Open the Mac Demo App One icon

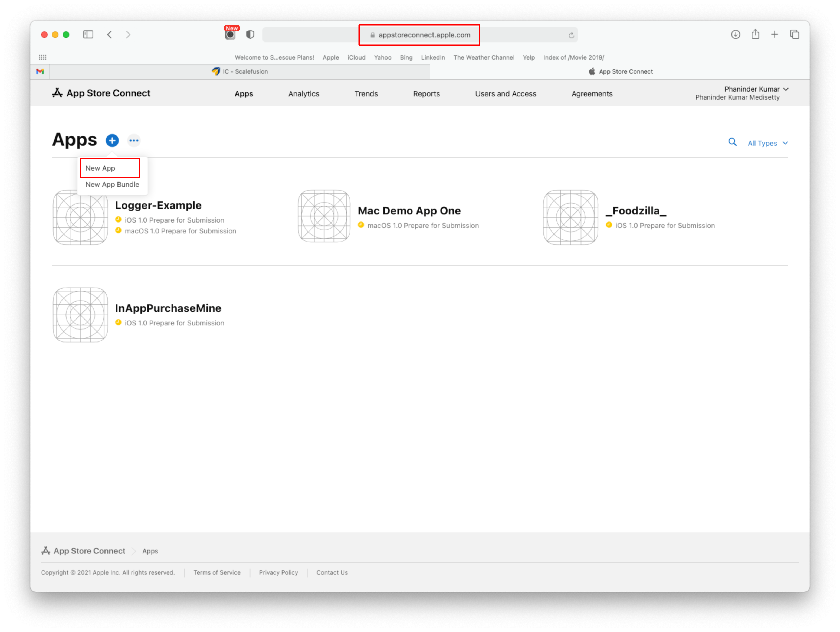point(324,216)
